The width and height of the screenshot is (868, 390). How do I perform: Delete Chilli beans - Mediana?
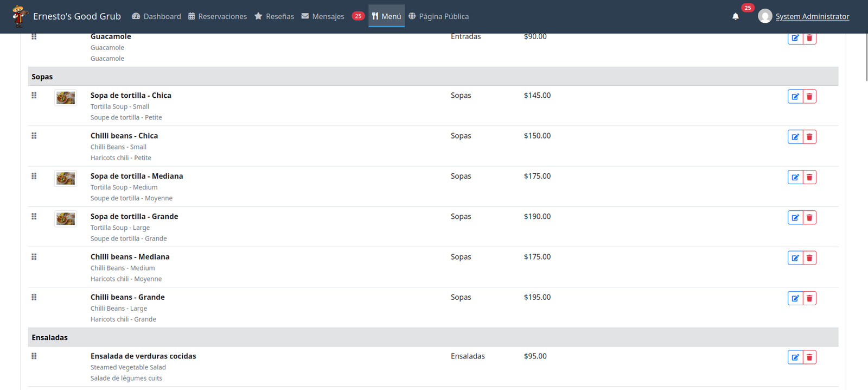pyautogui.click(x=809, y=258)
